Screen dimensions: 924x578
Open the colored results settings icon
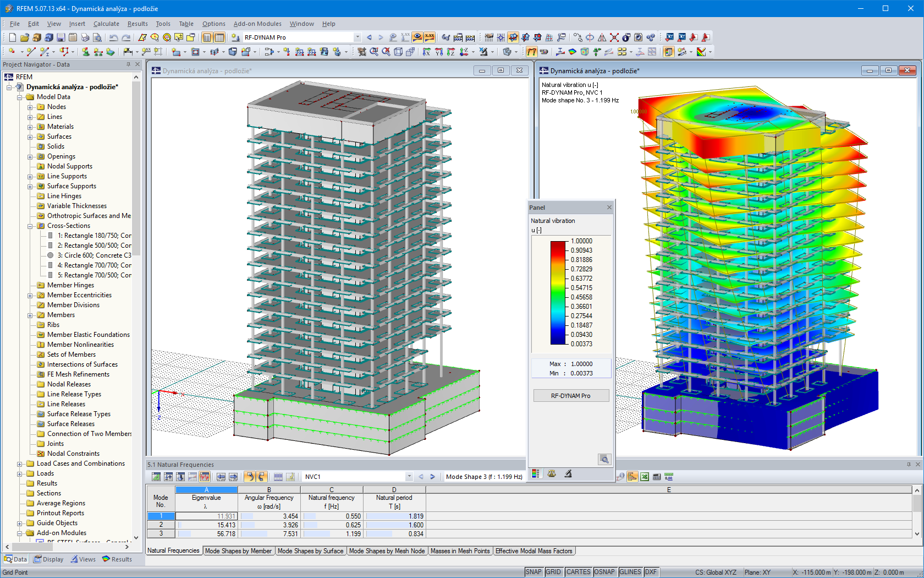pyautogui.click(x=701, y=52)
